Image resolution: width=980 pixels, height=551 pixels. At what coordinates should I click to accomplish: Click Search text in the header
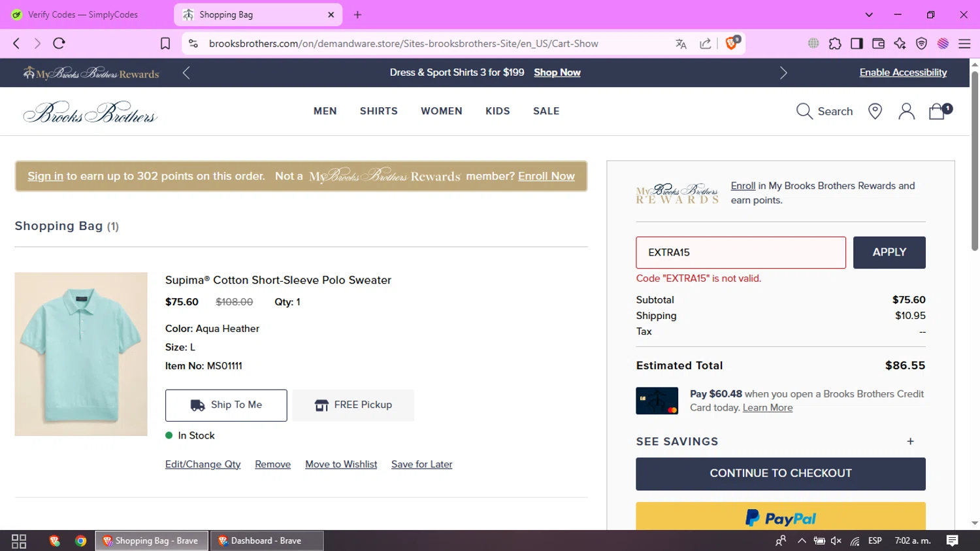tap(835, 112)
